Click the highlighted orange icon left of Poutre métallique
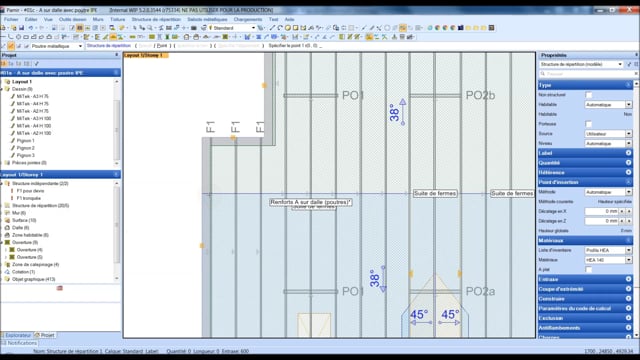This screenshot has height=360, width=640. point(11,46)
